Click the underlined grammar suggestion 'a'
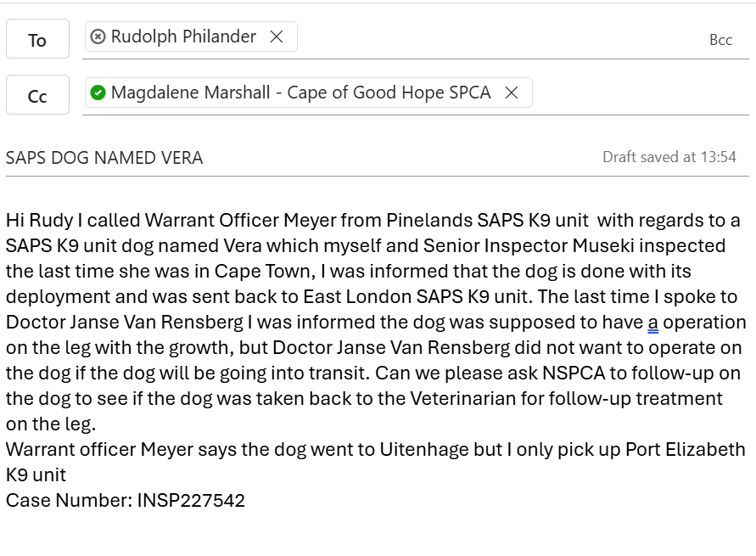756x556 pixels. click(652, 323)
